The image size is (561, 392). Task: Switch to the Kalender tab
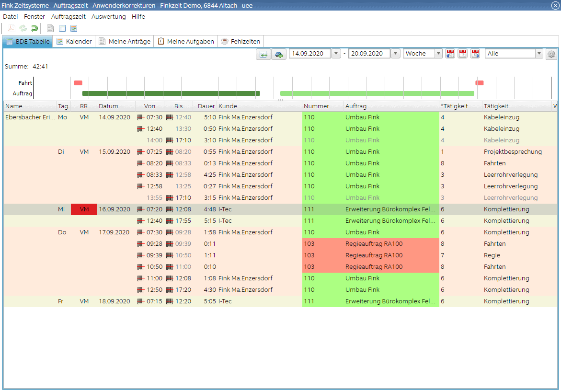tap(74, 42)
